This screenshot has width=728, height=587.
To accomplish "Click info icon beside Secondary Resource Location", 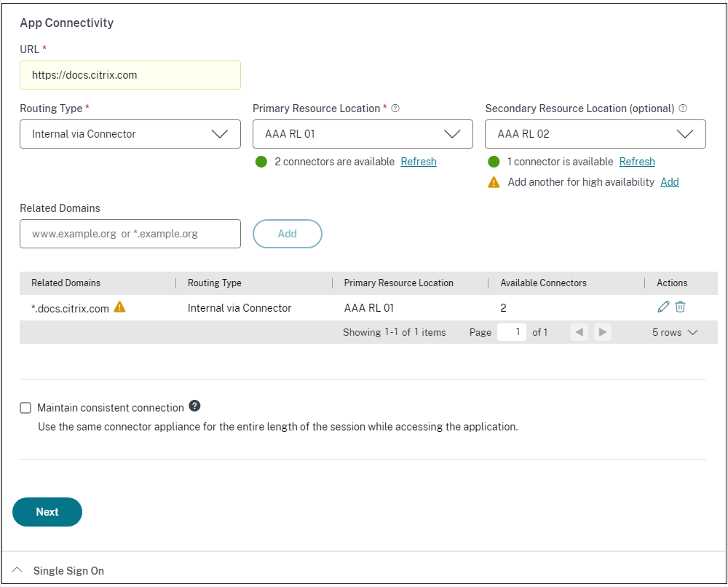I will point(683,109).
